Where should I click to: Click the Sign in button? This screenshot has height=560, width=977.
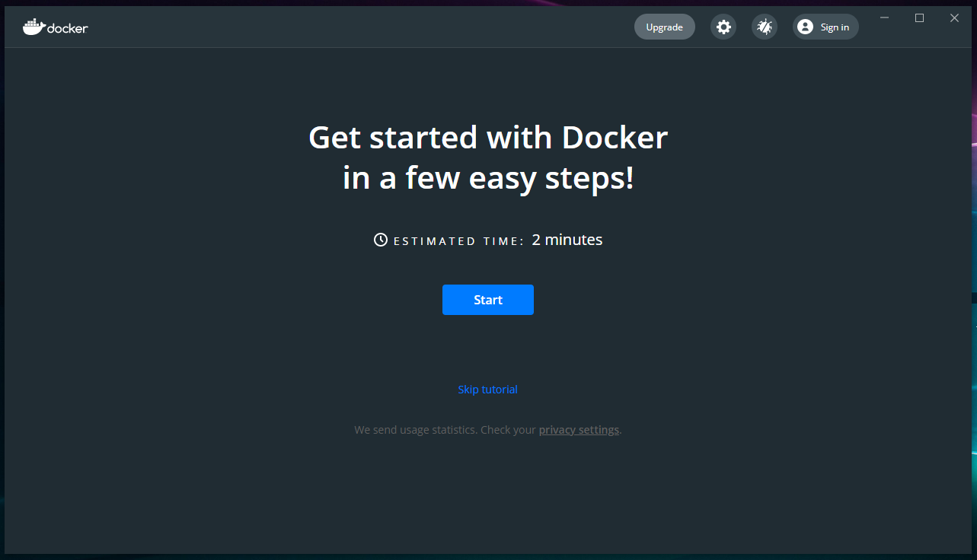825,27
